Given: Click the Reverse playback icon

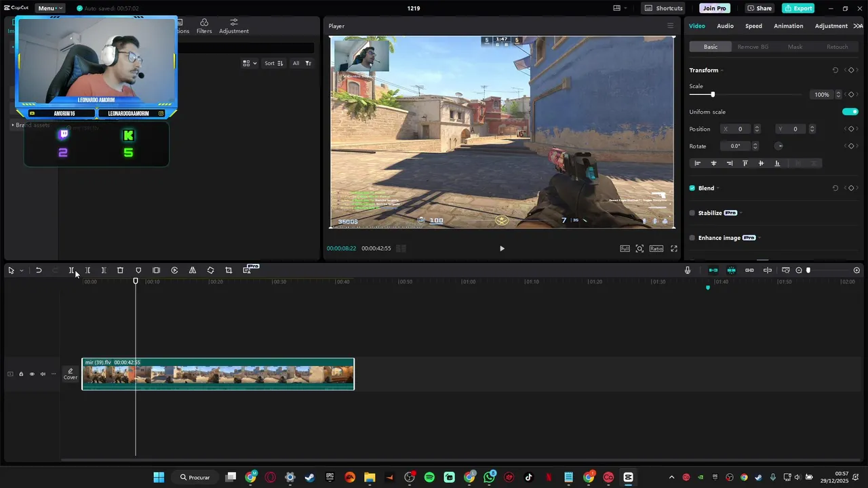Looking at the screenshot, I should coord(174,270).
